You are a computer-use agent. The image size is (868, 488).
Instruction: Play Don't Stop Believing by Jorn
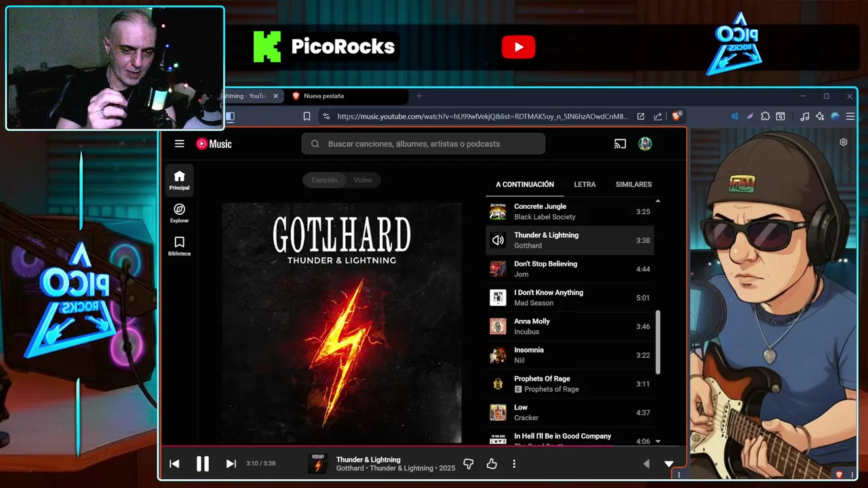point(570,269)
